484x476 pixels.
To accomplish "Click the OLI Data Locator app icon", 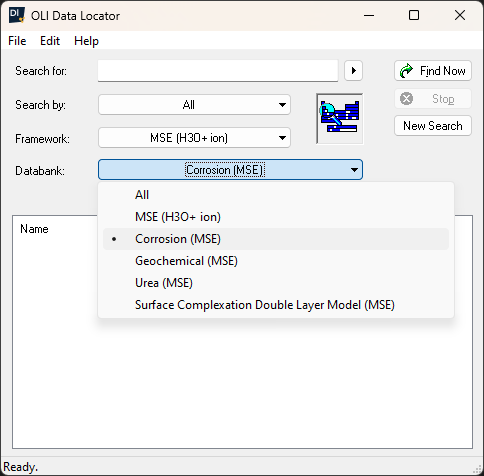I will coord(17,15).
